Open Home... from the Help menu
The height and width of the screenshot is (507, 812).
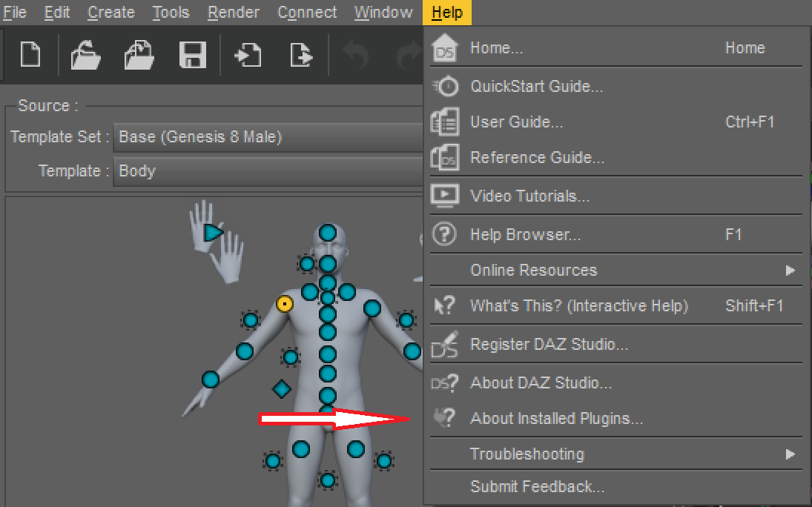coord(616,47)
